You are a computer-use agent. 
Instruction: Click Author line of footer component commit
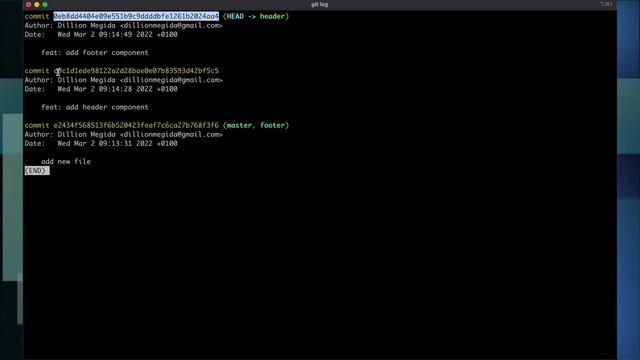pos(123,25)
